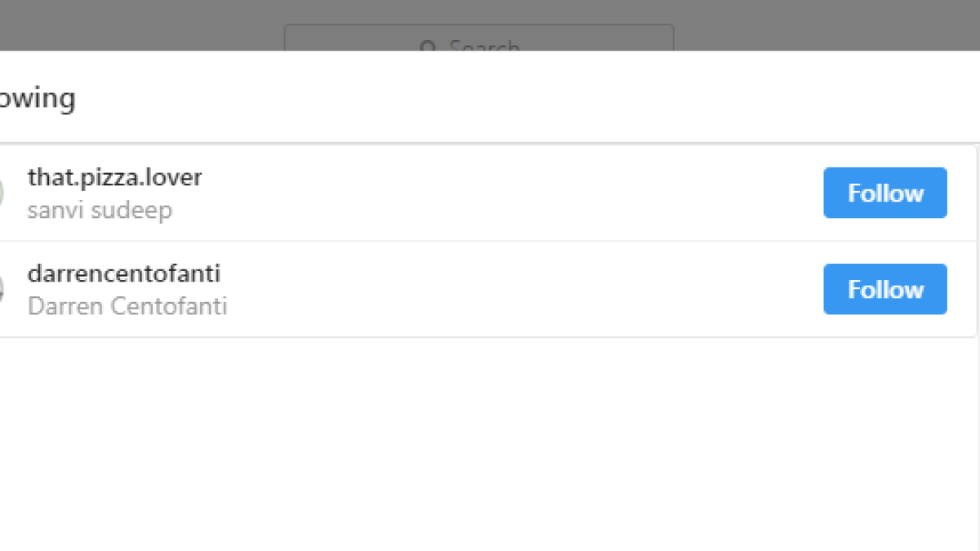Viewport: 980px width, 551px height.
Task: Click the Follow label text for sanvi sudeep
Action: [x=885, y=193]
